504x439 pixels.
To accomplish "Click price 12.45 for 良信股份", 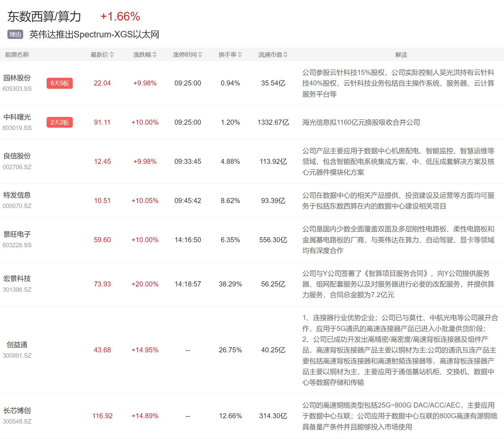I will pos(102,161).
